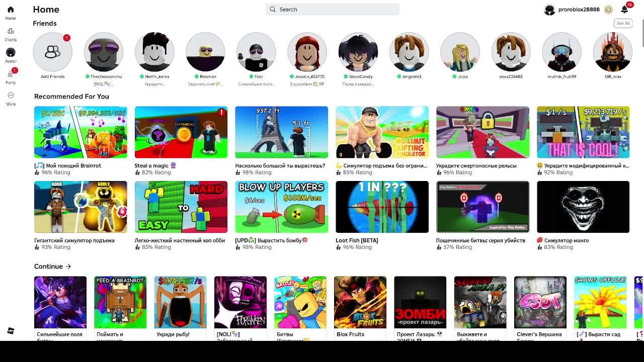Open the Blow Up Players thumbnail

click(x=282, y=207)
